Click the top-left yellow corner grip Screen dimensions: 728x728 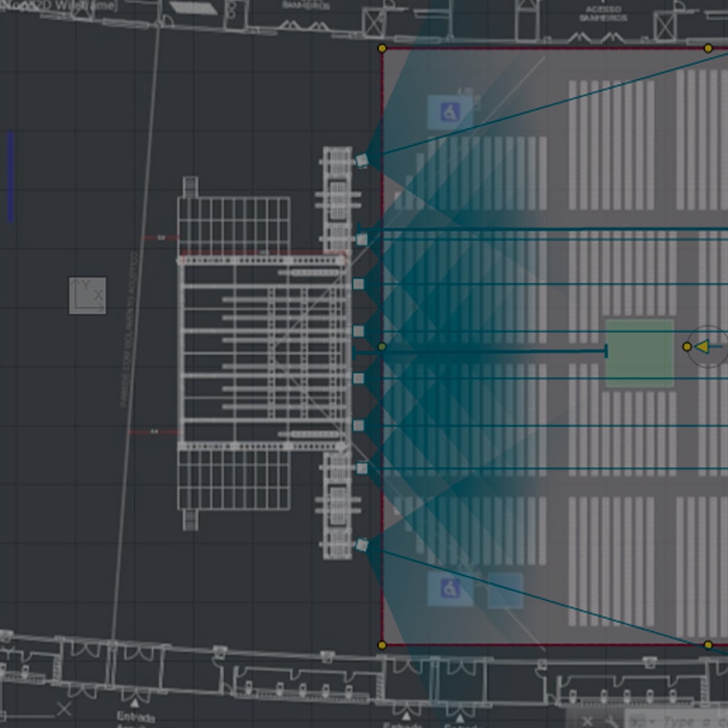pos(382,48)
